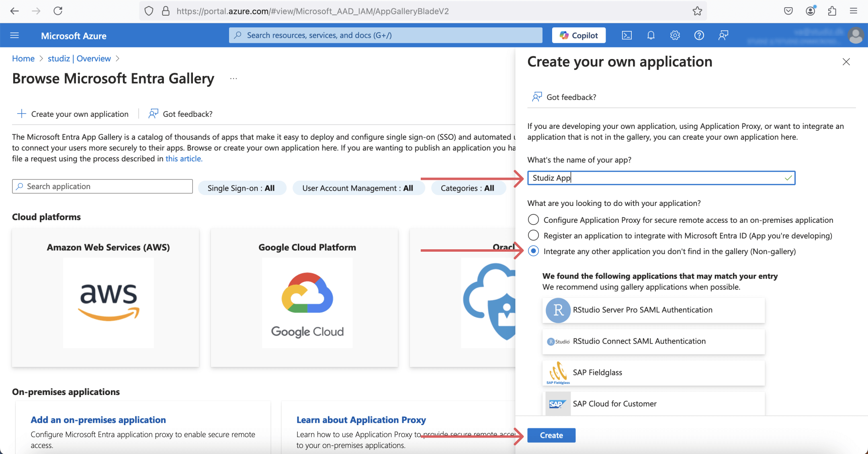
Task: Open the browser extensions icon
Action: pos(832,11)
